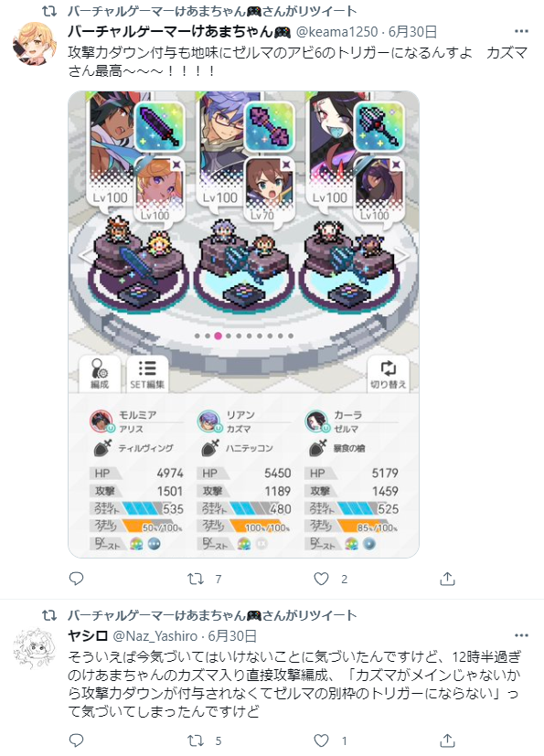Retweet the Naz_Yashiro tweet with 5 retweets
Viewport: 544px width, 756px height.
coord(196,740)
